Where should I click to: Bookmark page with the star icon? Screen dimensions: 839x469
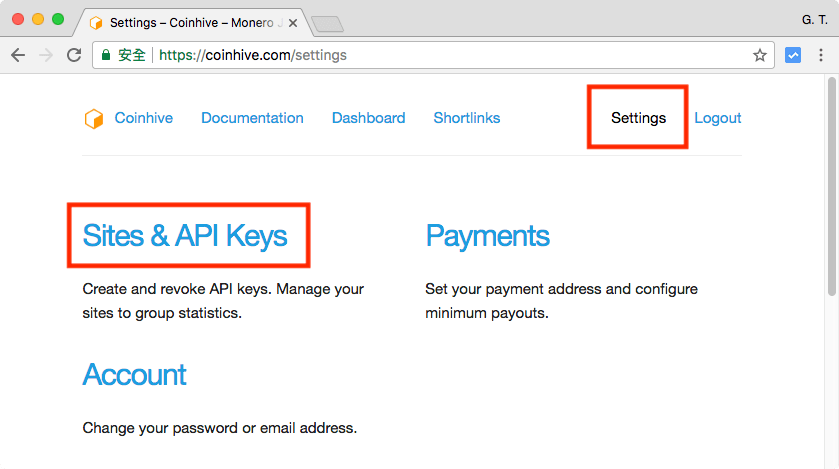pyautogui.click(x=760, y=56)
